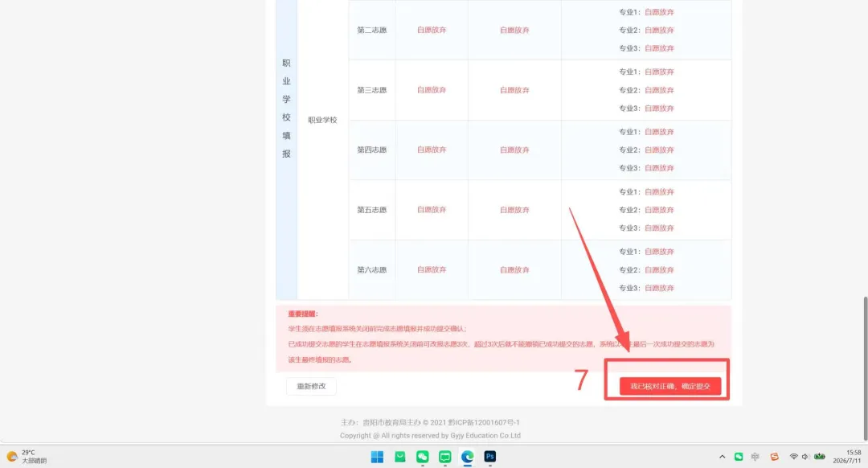Click 专业1 value in the 第三志愿 row
Viewport: 868px width, 468px height.
point(659,72)
